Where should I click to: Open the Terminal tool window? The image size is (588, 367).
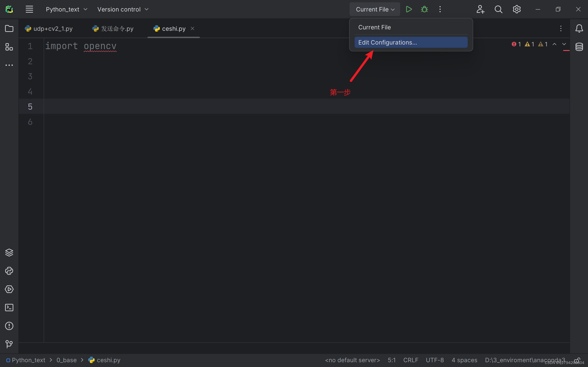[9, 308]
